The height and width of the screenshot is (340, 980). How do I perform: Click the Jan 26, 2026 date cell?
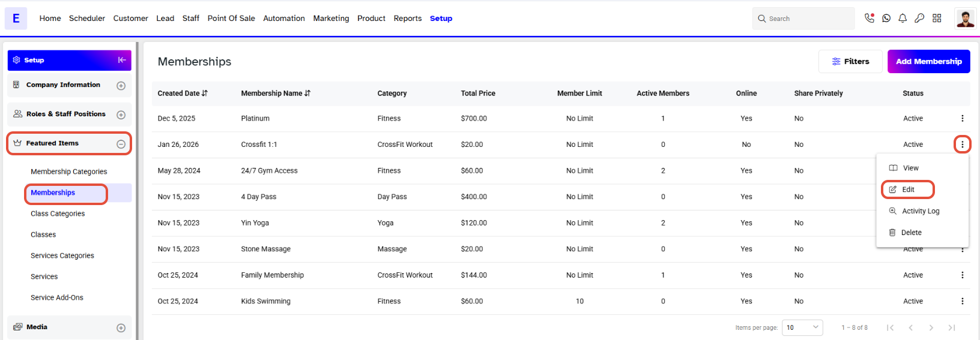click(x=178, y=145)
